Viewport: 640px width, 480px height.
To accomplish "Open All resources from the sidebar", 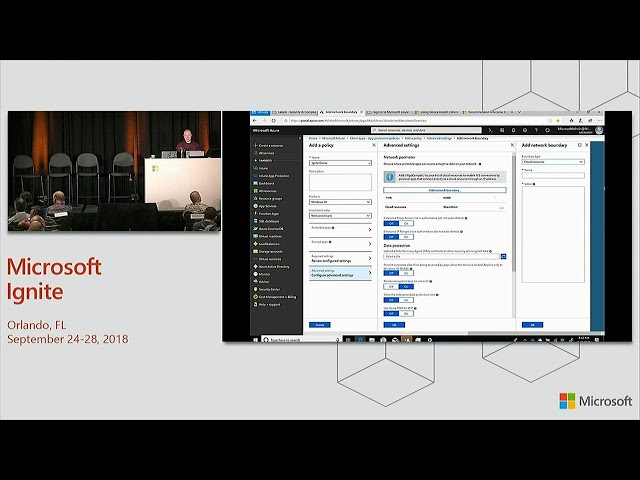I will 265,191.
